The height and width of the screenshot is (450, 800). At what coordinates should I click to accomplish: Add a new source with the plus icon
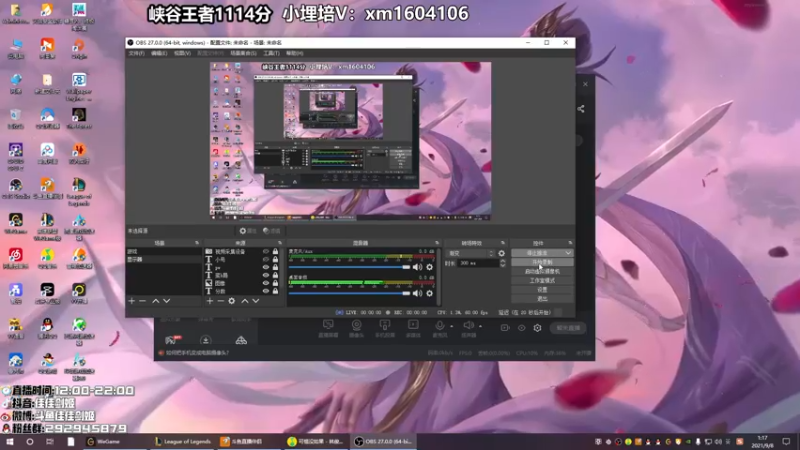click(210, 301)
